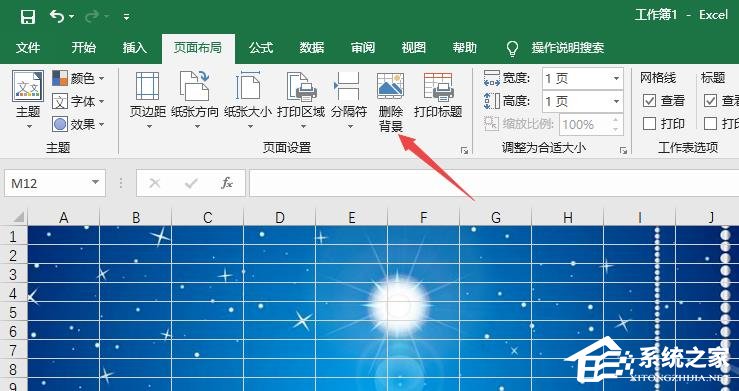Select row 3 header
Viewport: 739px width, 391px height.
(14, 274)
